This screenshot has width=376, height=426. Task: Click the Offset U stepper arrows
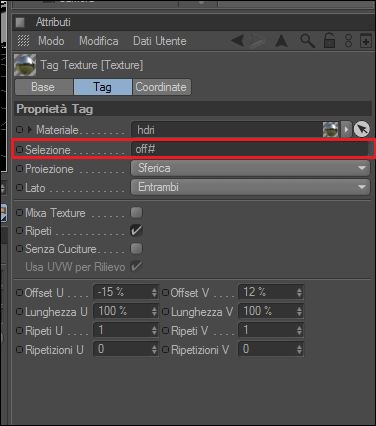(154, 292)
